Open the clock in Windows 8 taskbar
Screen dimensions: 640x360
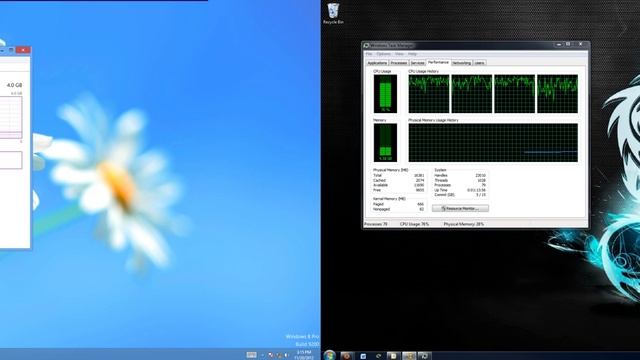304,355
